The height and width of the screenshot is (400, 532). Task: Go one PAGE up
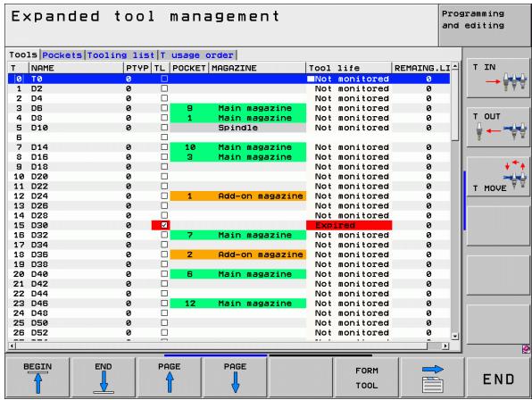(170, 377)
